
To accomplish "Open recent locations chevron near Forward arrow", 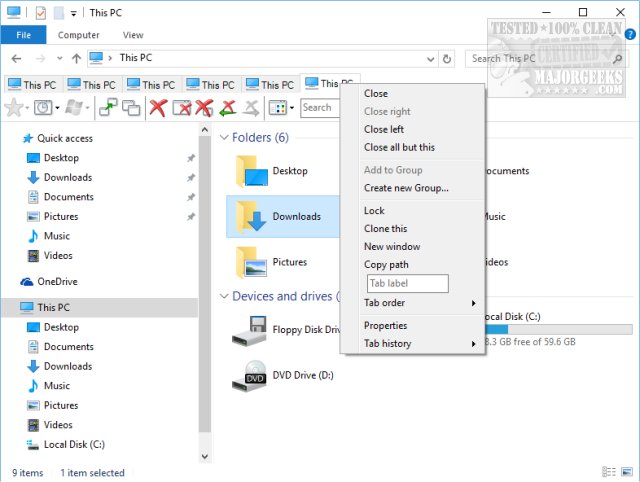I will [x=60, y=59].
